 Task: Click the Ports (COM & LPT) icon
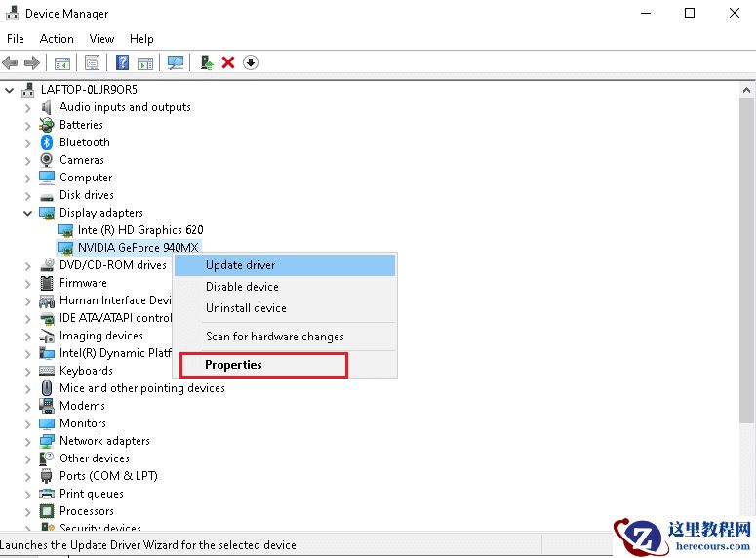coord(46,476)
